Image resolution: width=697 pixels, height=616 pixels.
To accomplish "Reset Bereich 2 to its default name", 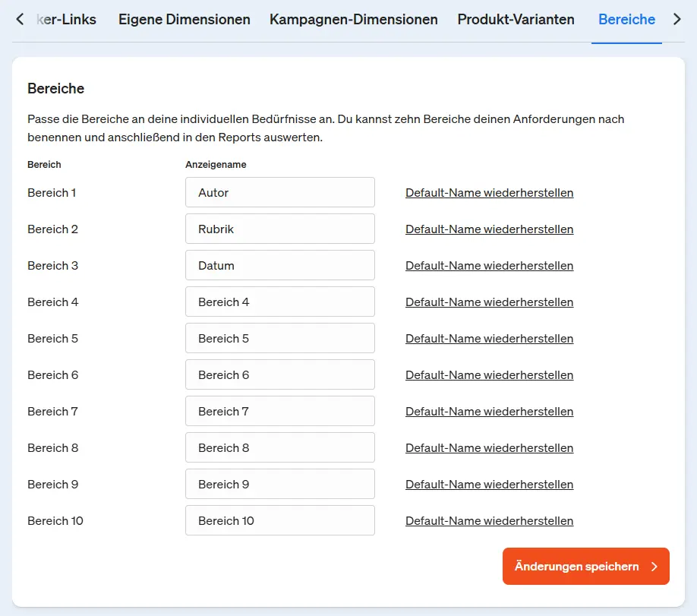I will click(489, 229).
